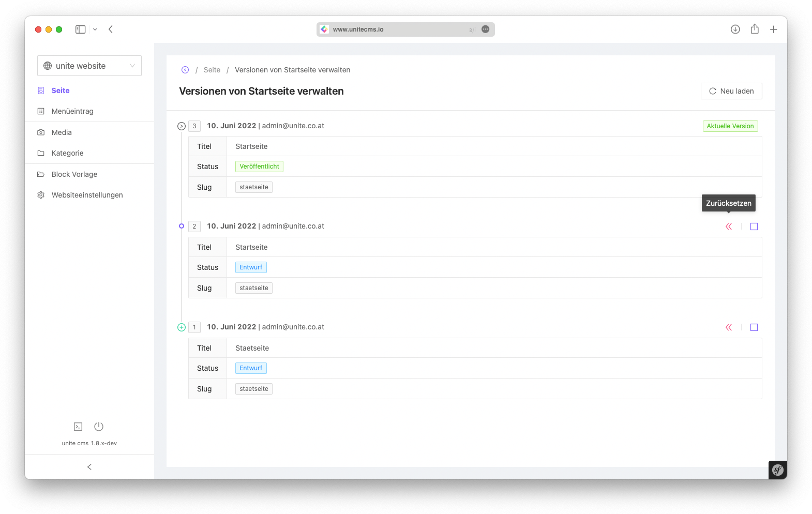This screenshot has height=514, width=812.
Task: Expand the Safari sidebar options chevron
Action: 95,29
